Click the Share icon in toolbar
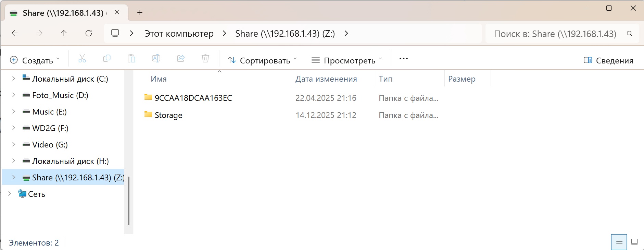This screenshot has height=250, width=644. (181, 59)
